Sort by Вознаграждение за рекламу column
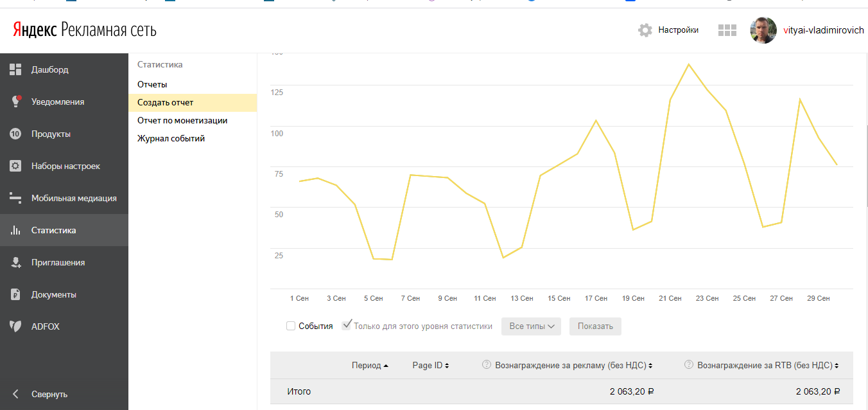Image resolution: width=868 pixels, height=410 pixels. pyautogui.click(x=574, y=365)
